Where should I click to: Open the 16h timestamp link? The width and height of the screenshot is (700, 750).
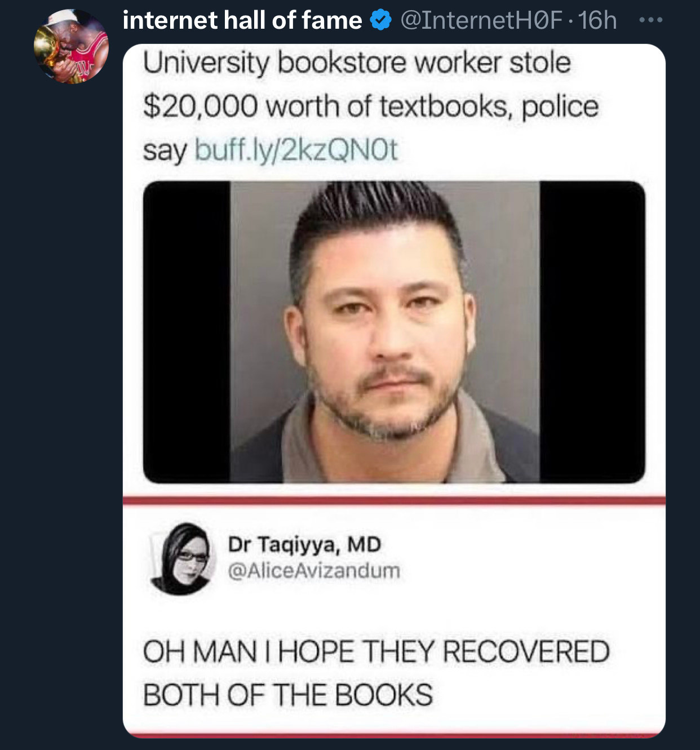coord(597,20)
